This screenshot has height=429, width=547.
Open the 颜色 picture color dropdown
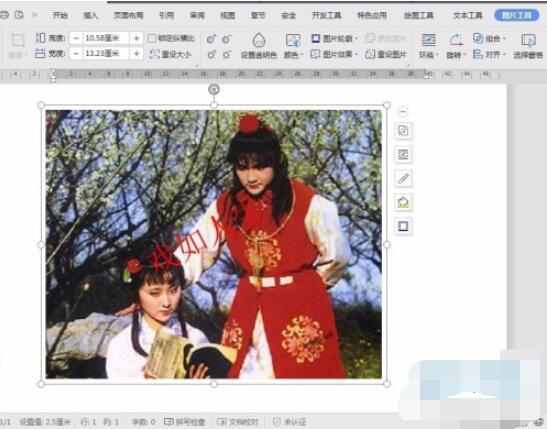[x=293, y=55]
